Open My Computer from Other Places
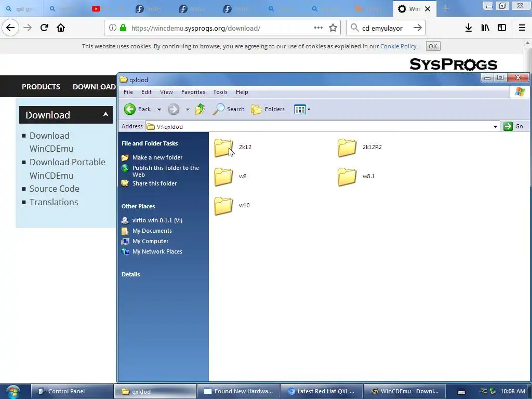The height and width of the screenshot is (399, 532). (x=150, y=241)
